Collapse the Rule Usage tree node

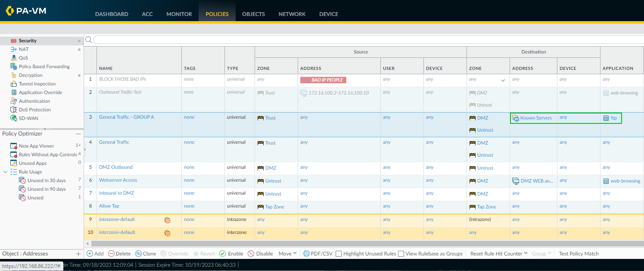pyautogui.click(x=5, y=172)
